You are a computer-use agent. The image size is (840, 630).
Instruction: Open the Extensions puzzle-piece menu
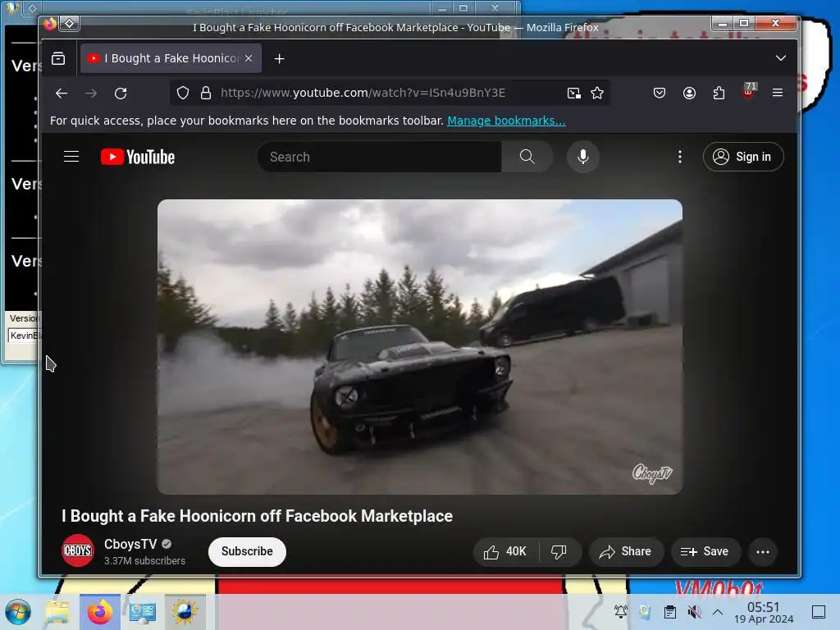pos(719,94)
